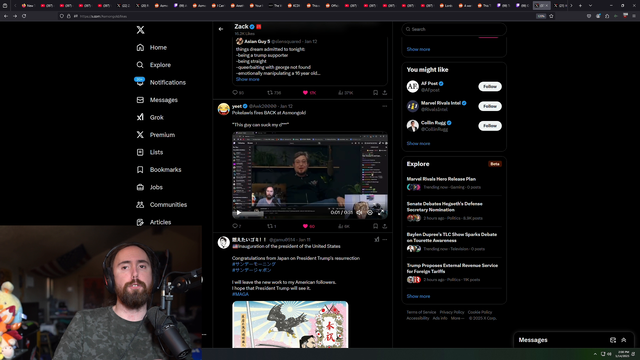
Task: Click the X logo in sidebar
Action: [140, 30]
